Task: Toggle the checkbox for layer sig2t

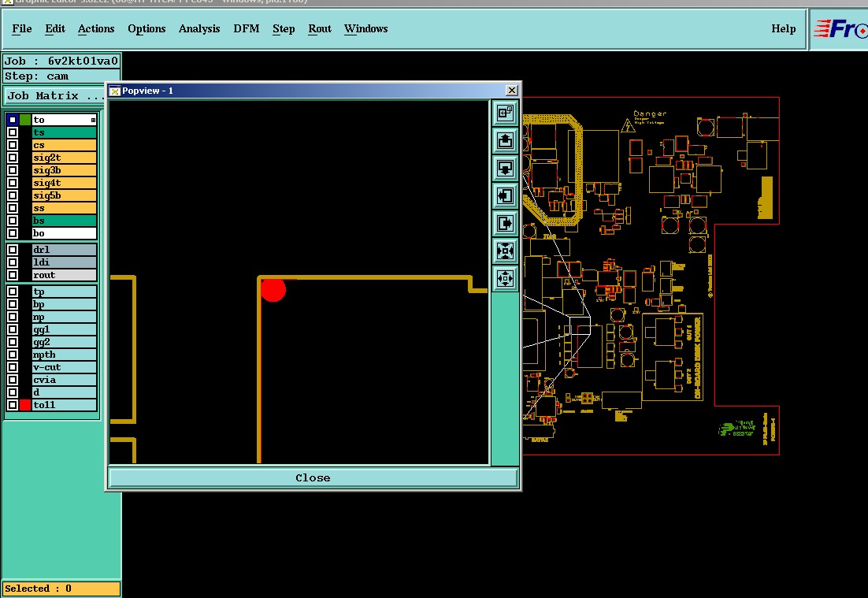Action: tap(12, 158)
